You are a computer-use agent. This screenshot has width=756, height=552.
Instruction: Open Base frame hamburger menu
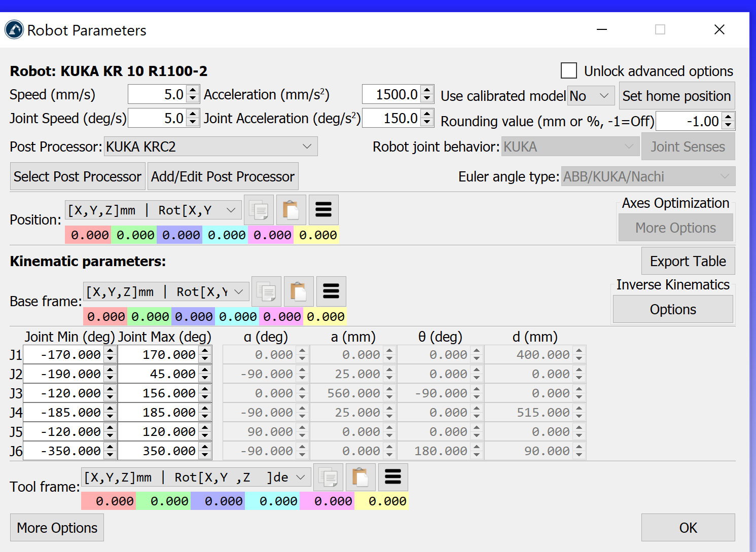[331, 291]
